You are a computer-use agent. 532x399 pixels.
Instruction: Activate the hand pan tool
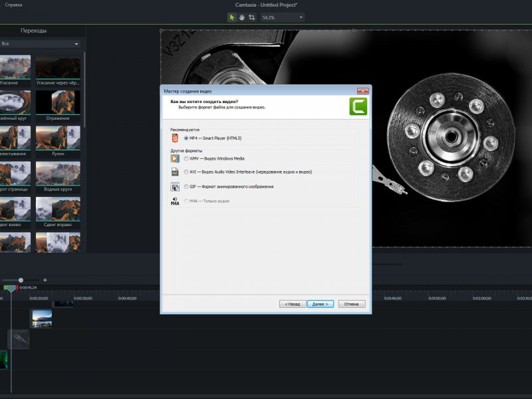pos(241,17)
